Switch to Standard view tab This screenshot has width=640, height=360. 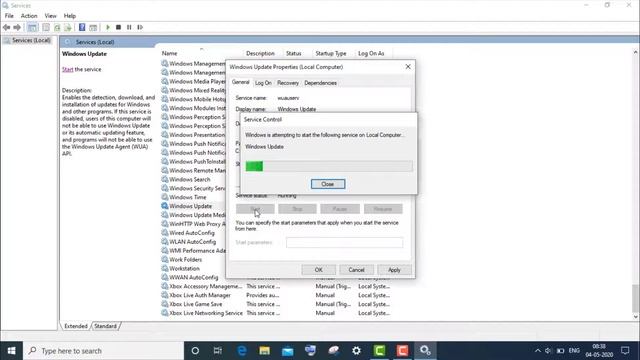105,326
